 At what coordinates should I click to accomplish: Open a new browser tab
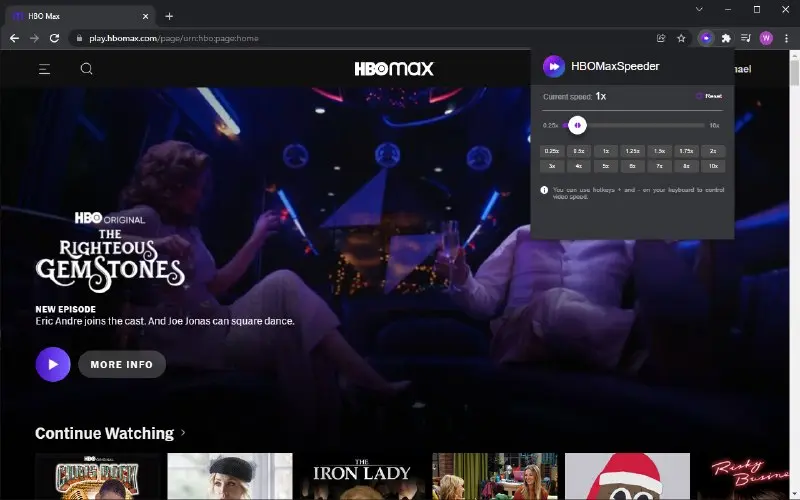pyautogui.click(x=169, y=16)
